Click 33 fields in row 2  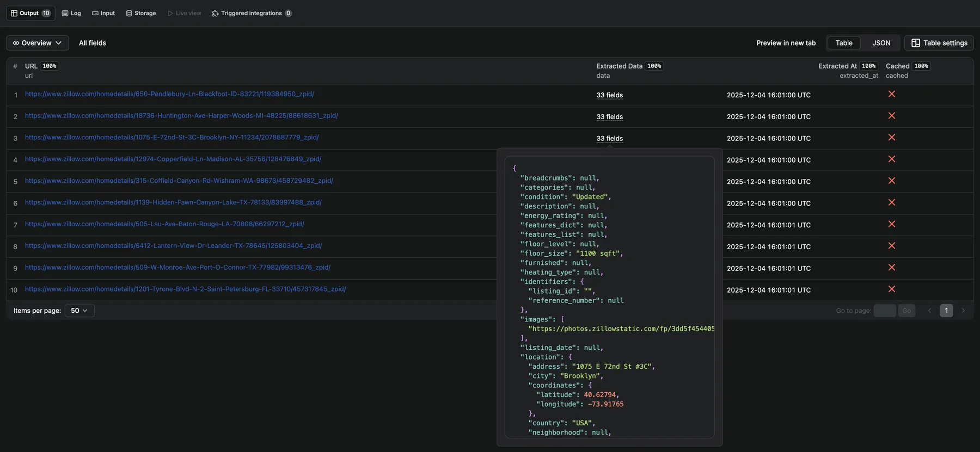[609, 117]
